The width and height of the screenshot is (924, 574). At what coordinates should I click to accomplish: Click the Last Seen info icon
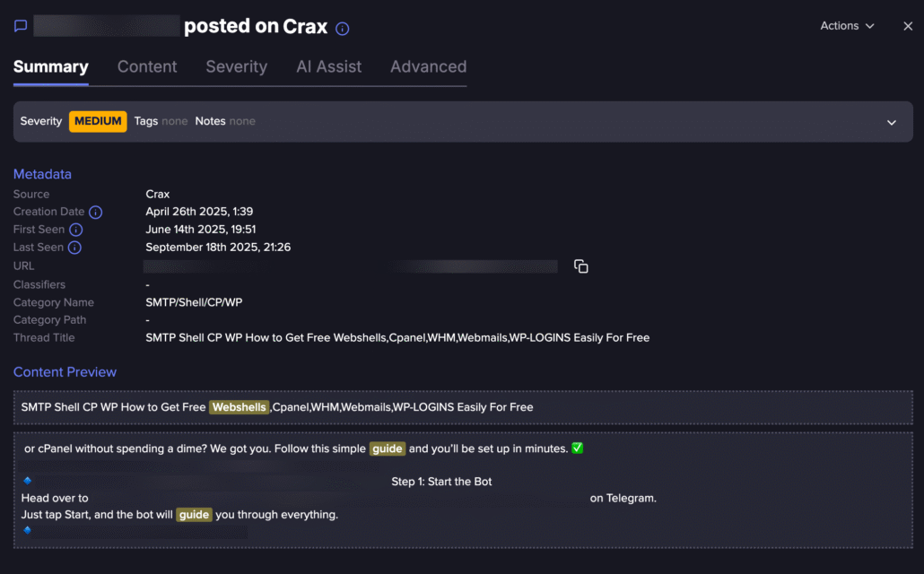[x=75, y=248]
